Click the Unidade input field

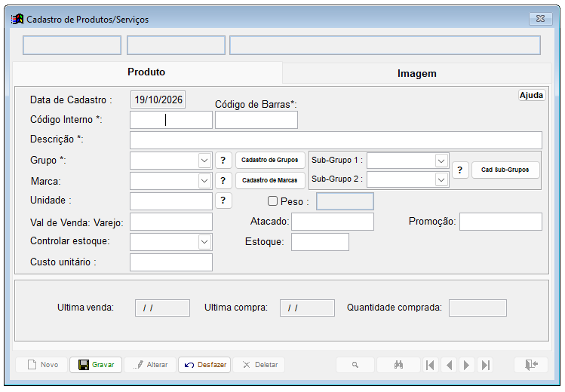pyautogui.click(x=171, y=201)
